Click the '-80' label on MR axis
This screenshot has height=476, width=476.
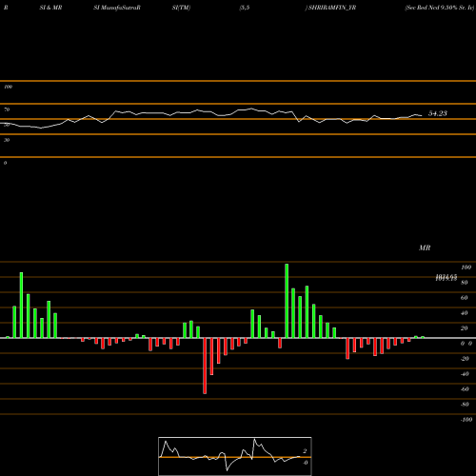[x=465, y=405]
